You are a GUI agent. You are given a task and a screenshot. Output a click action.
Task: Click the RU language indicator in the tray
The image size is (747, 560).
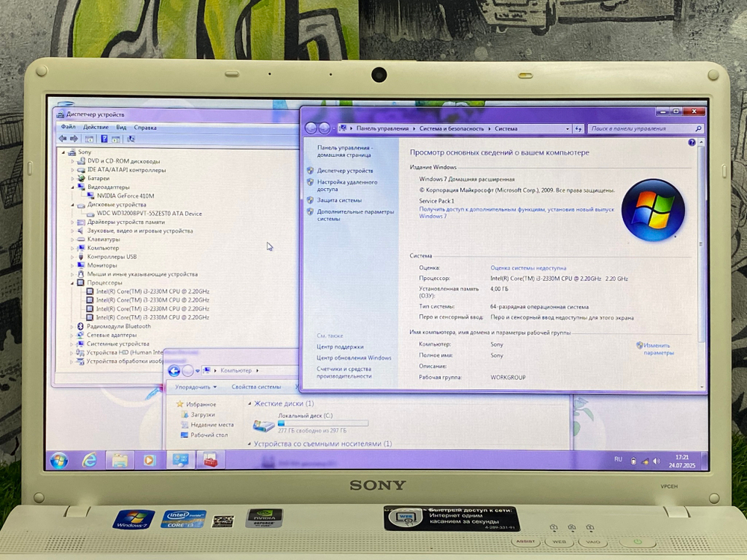tap(617, 459)
